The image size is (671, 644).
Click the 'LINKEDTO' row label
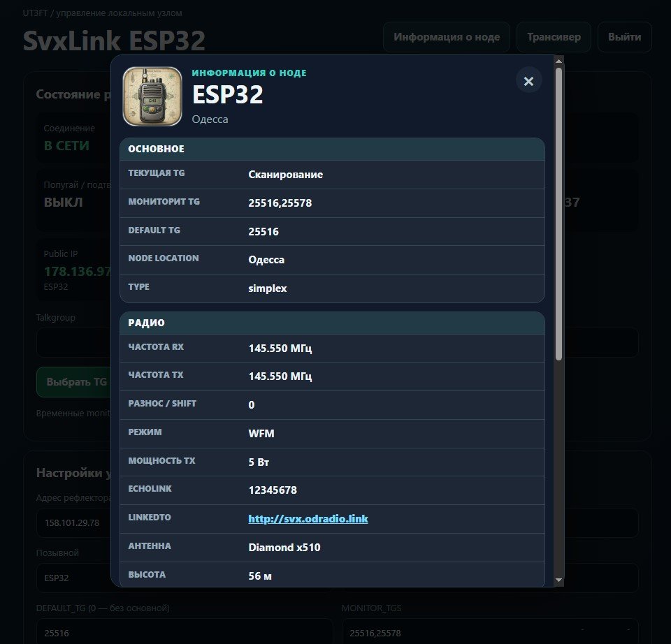click(x=150, y=518)
